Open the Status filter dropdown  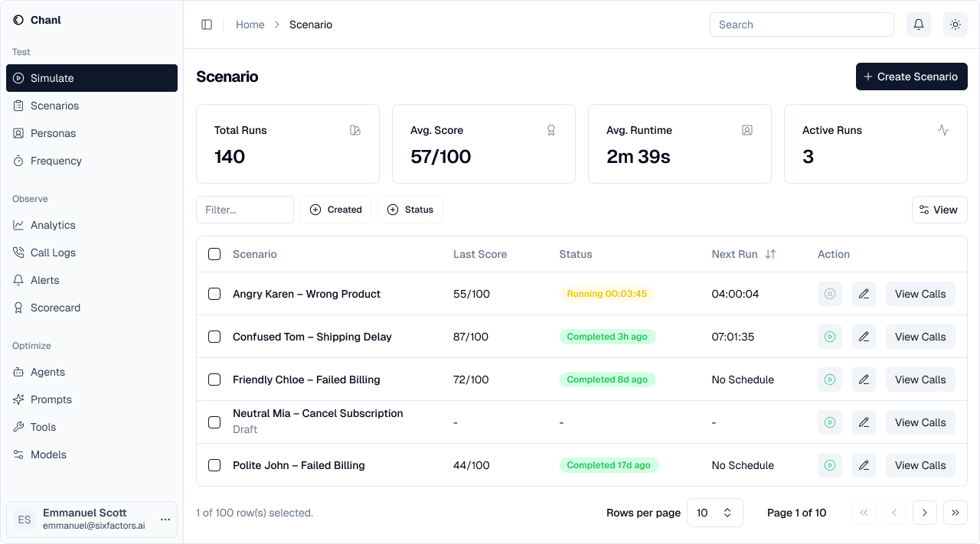[410, 210]
